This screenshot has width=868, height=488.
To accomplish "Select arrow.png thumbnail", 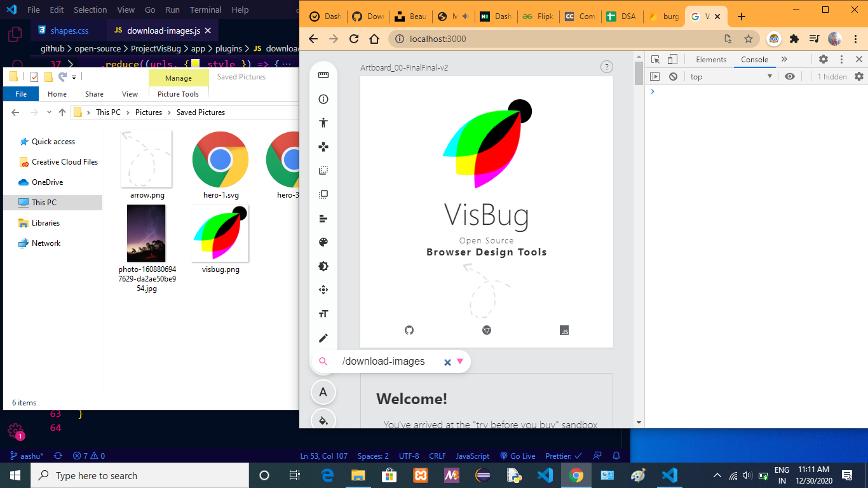I will (146, 159).
